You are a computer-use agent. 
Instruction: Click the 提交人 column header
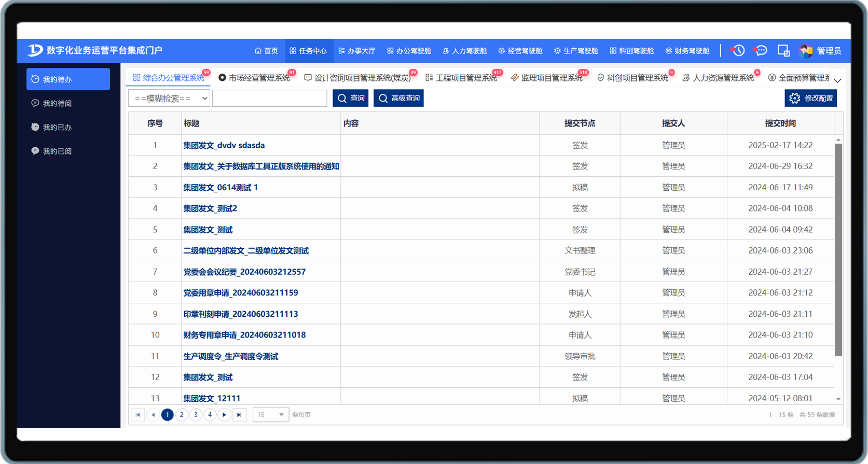pyautogui.click(x=673, y=123)
